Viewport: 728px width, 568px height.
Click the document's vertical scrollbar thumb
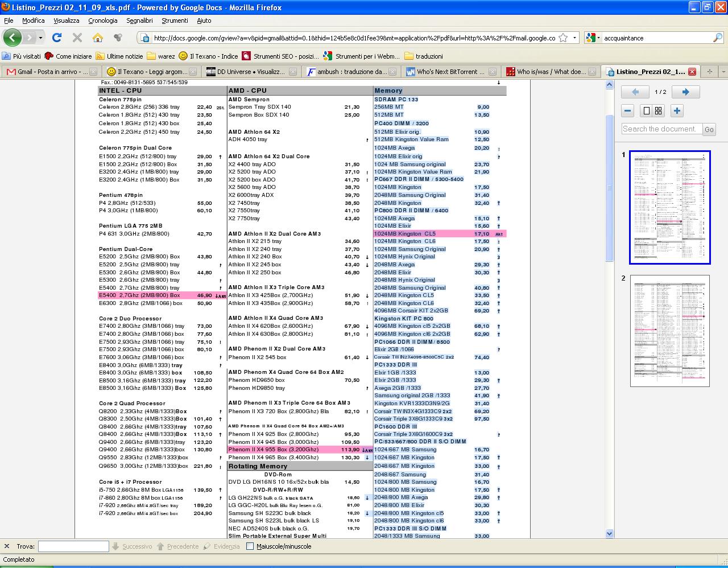pyautogui.click(x=610, y=188)
